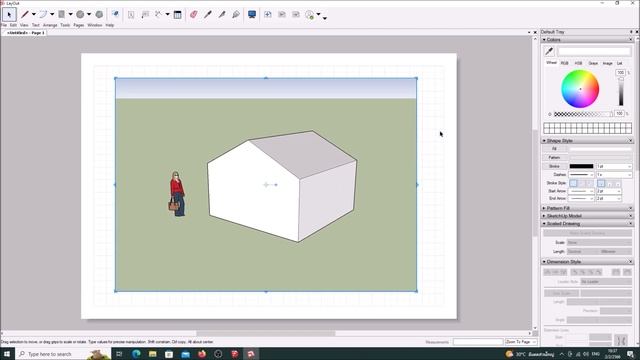
Task: Open the Rectangle tool dropdown arrow
Action: [x=71, y=15]
